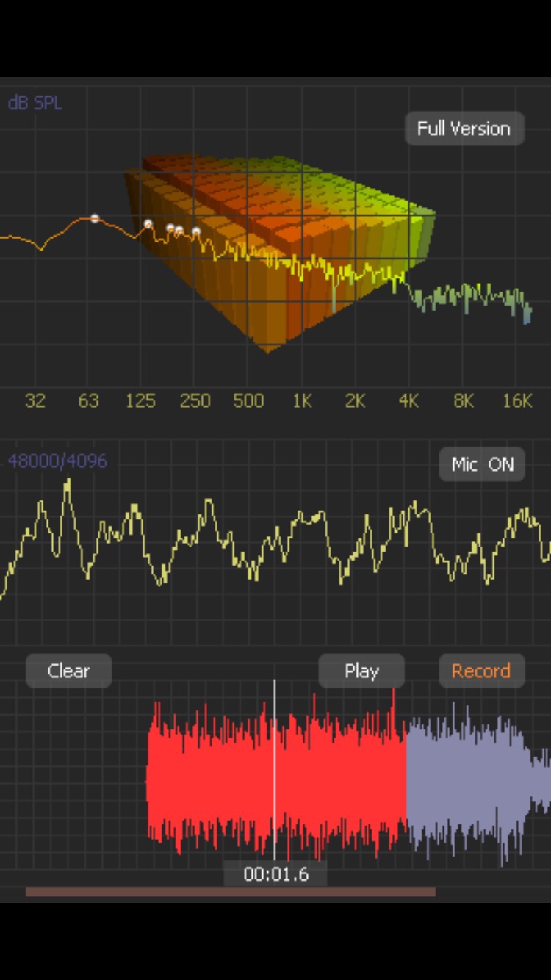This screenshot has width=551, height=980.
Task: Play the recorded audio
Action: tap(361, 671)
